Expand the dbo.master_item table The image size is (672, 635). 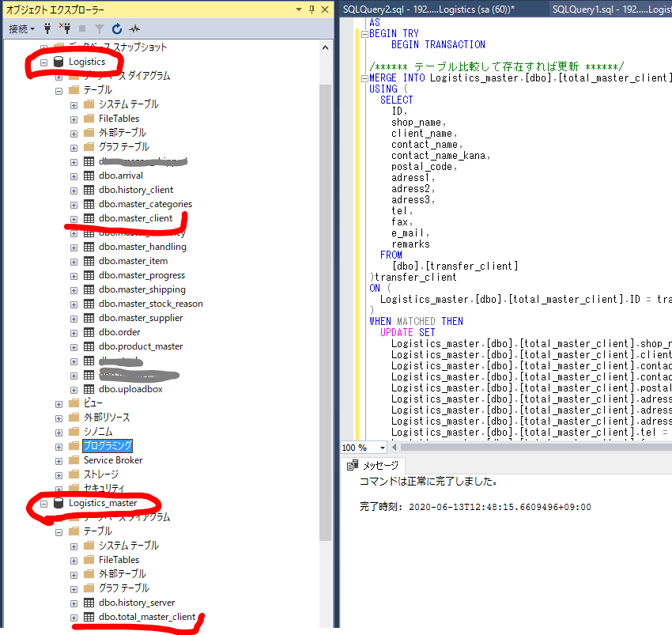coord(74,262)
